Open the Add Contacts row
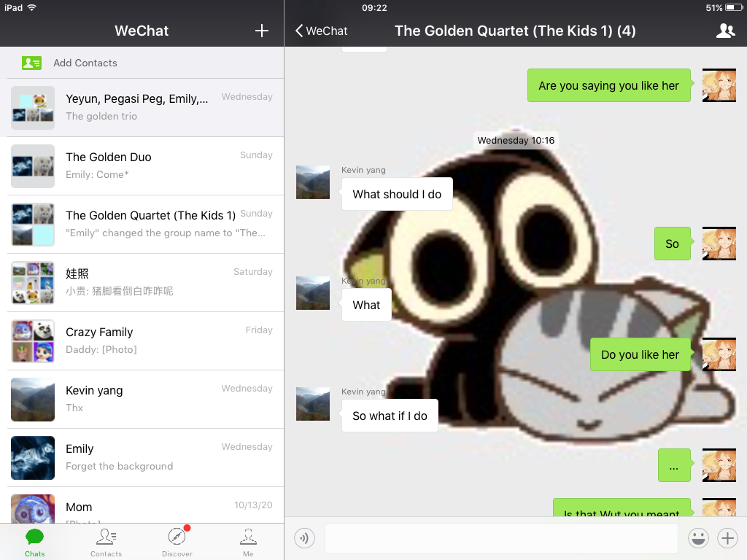Image resolution: width=747 pixels, height=560 pixels. coord(142,63)
